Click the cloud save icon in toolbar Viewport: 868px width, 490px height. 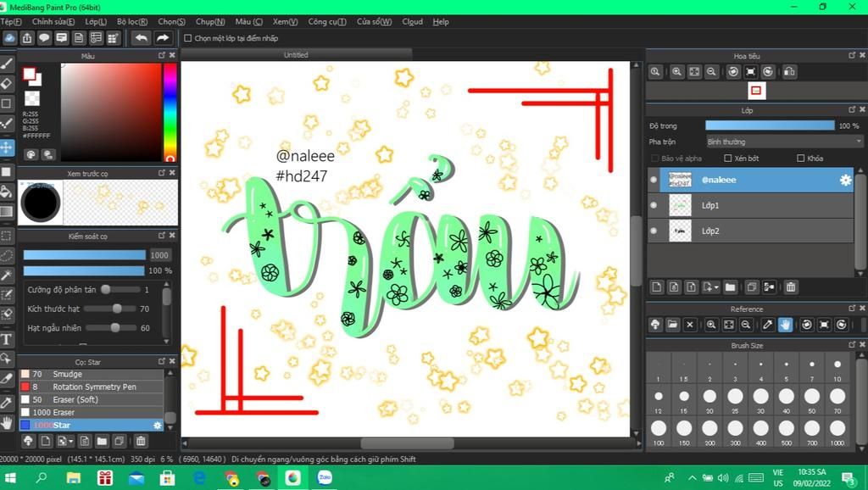[x=9, y=37]
